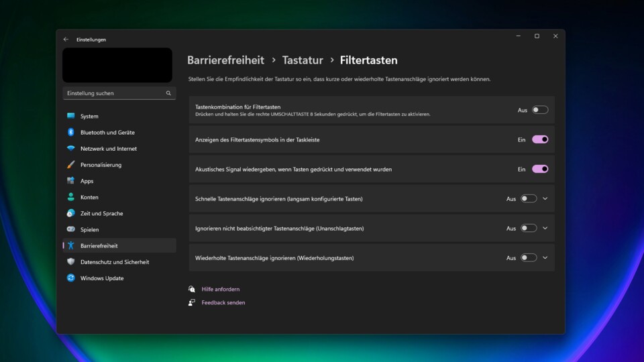Open Personalisierung category
The height and width of the screenshot is (362, 644).
[119, 165]
